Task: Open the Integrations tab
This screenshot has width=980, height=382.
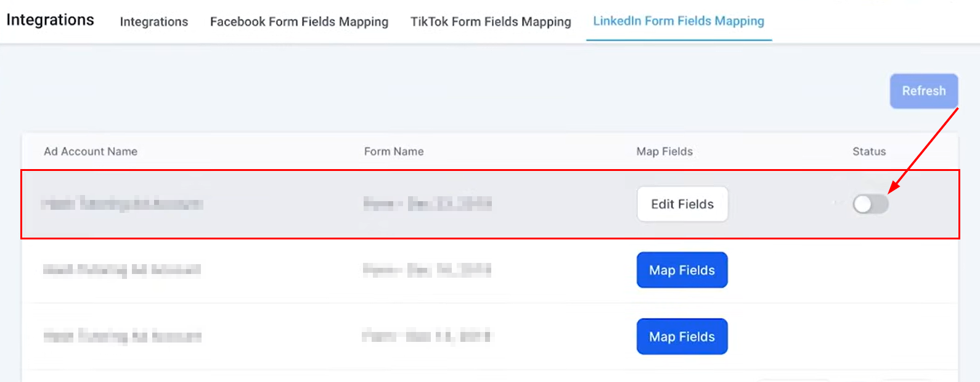Action: click(153, 22)
